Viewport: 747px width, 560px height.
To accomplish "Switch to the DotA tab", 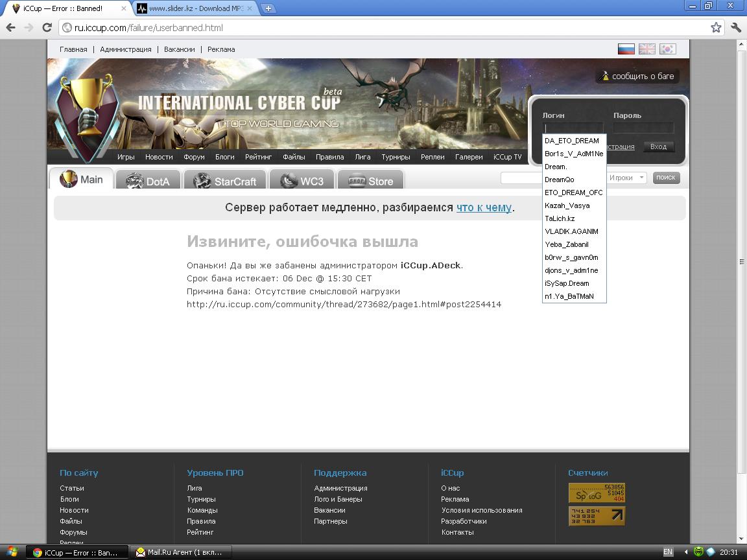I will [x=148, y=181].
